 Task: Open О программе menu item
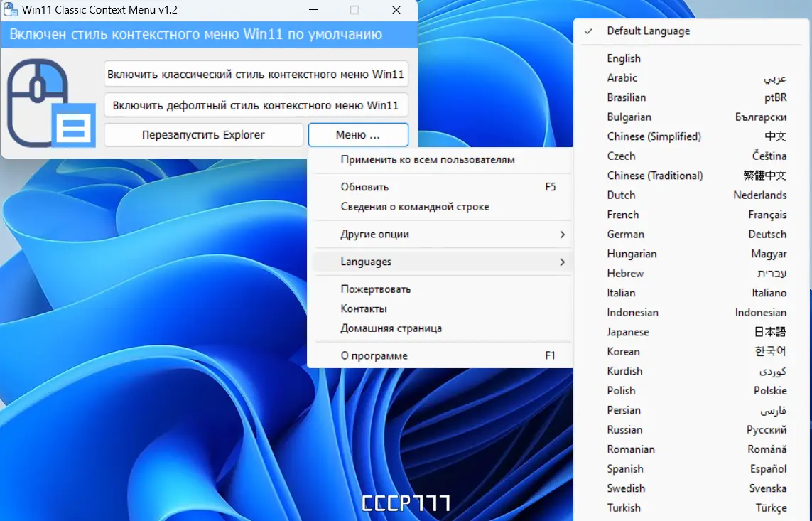coord(443,356)
